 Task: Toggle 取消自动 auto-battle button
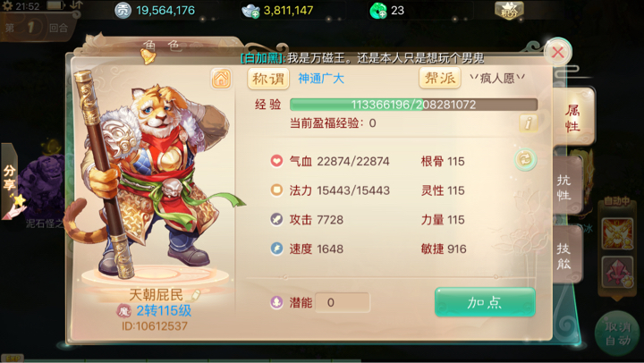coord(618,333)
